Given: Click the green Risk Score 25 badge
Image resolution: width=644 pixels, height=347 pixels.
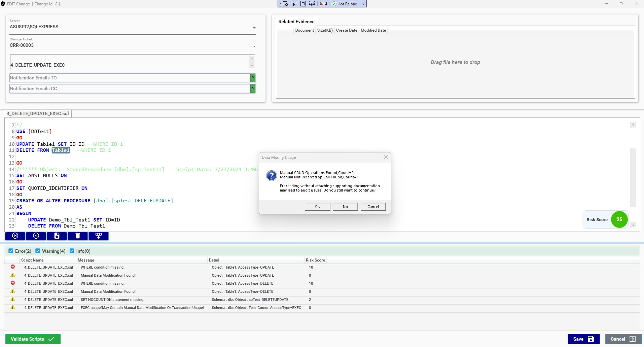Looking at the screenshot, I should [x=619, y=219].
